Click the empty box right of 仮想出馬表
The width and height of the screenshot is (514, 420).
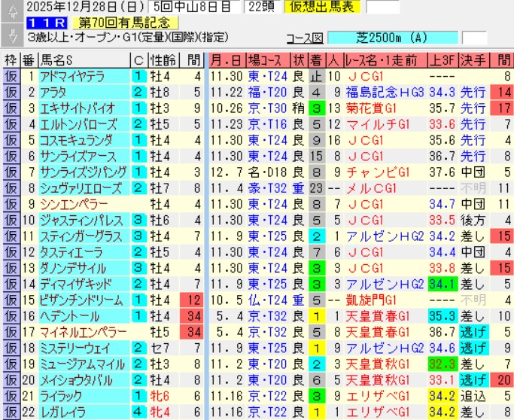click(384, 8)
